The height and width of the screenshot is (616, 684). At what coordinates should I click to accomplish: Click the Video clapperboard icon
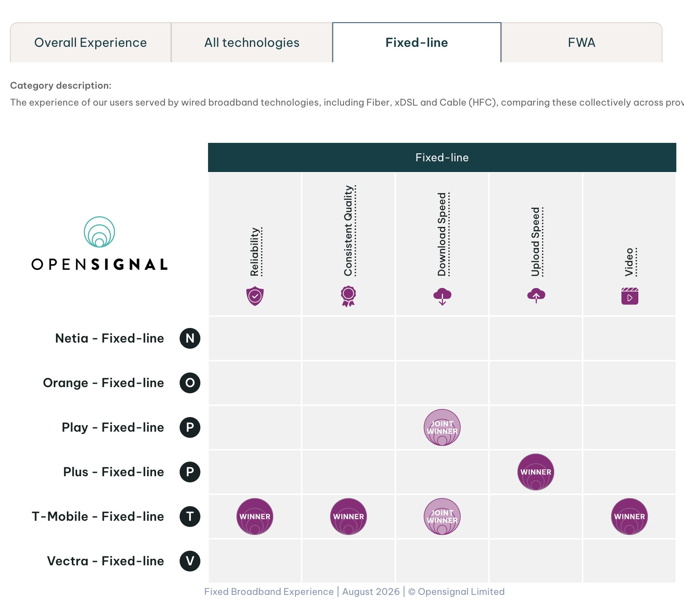click(x=630, y=296)
